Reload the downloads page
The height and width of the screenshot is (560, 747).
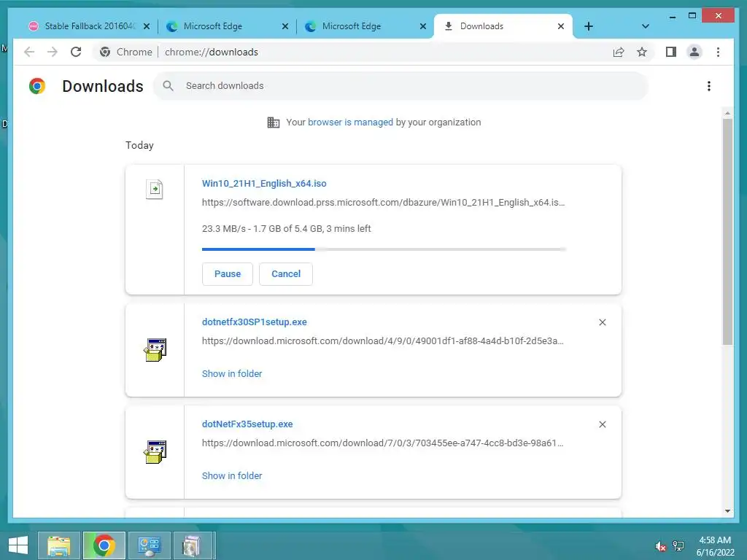click(76, 52)
